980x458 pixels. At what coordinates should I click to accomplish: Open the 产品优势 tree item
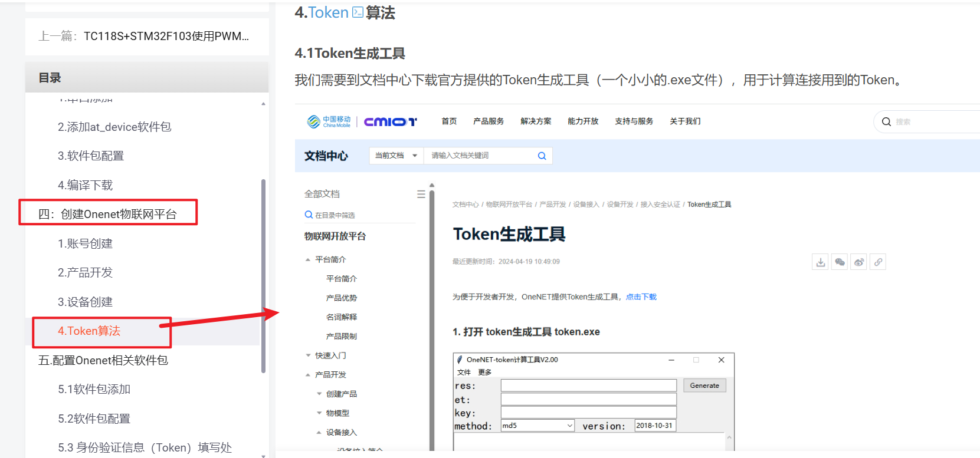click(x=342, y=298)
